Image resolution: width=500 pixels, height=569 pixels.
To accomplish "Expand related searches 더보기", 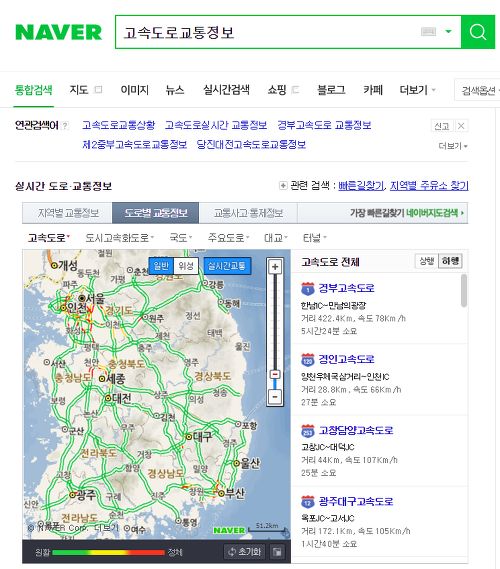I will [x=453, y=146].
